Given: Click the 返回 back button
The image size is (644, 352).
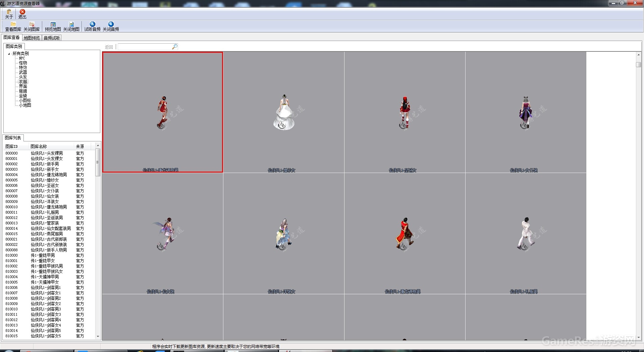Looking at the screenshot, I should point(109,47).
